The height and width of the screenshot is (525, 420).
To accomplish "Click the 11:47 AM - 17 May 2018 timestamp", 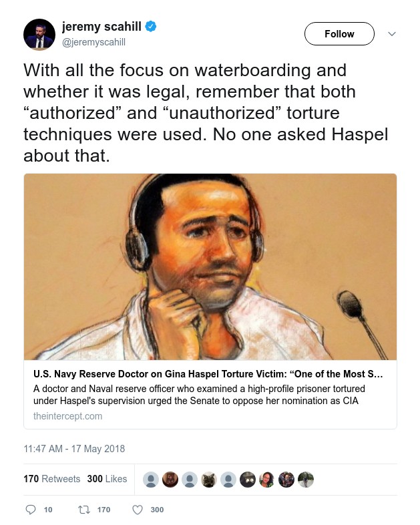I will point(74,449).
